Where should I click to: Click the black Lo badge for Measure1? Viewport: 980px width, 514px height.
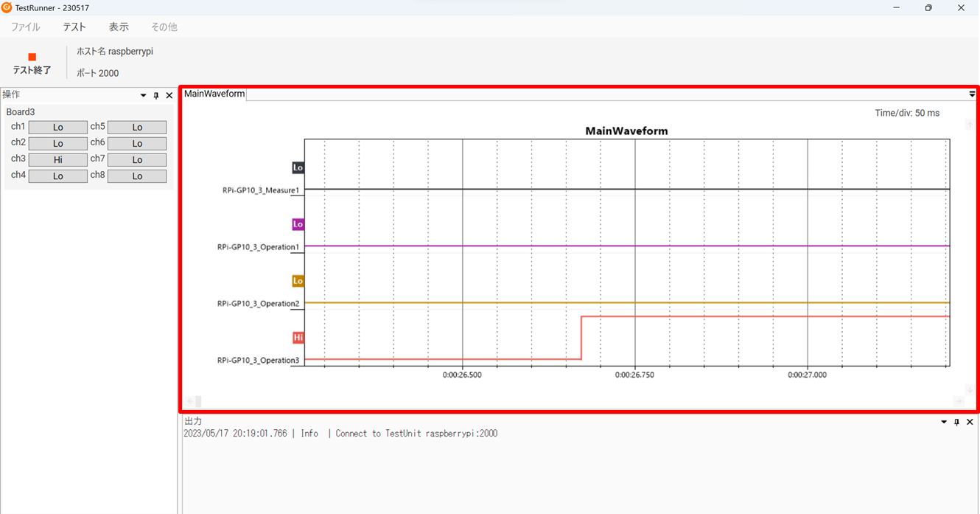pyautogui.click(x=298, y=168)
